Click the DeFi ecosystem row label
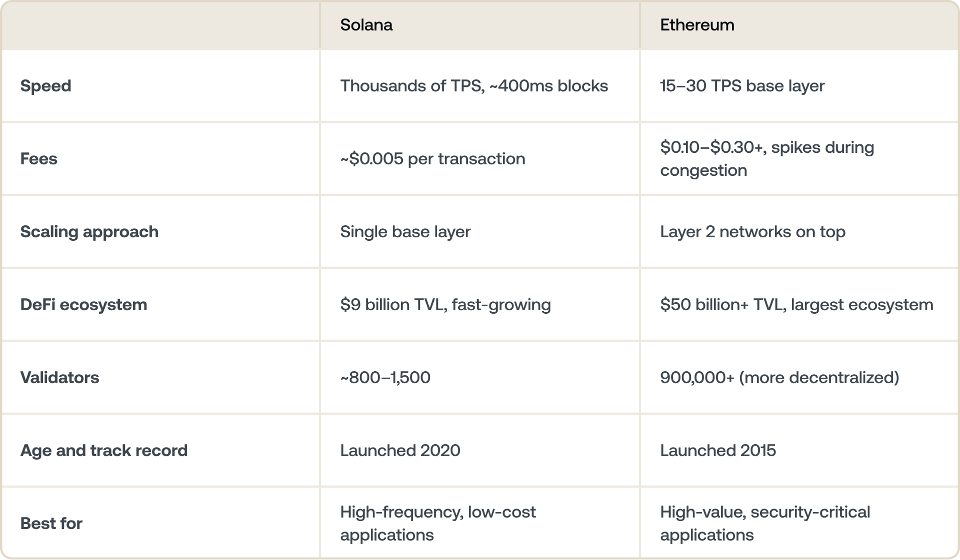 pos(83,305)
